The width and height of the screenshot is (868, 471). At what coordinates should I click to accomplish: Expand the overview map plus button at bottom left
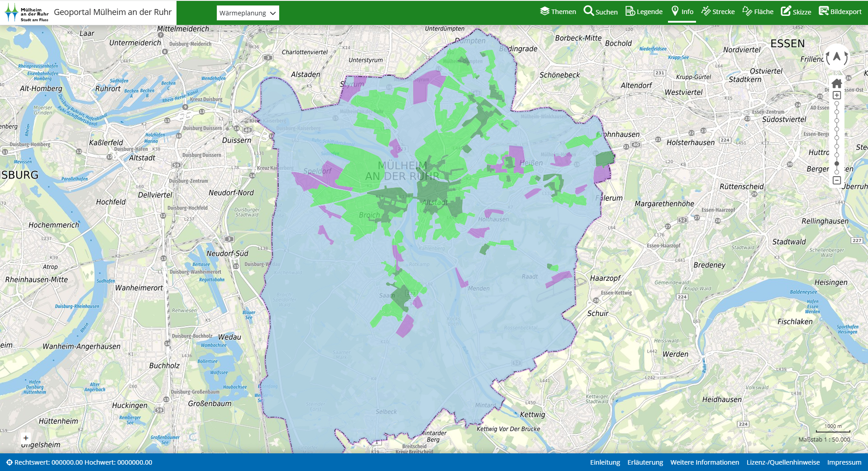point(26,438)
